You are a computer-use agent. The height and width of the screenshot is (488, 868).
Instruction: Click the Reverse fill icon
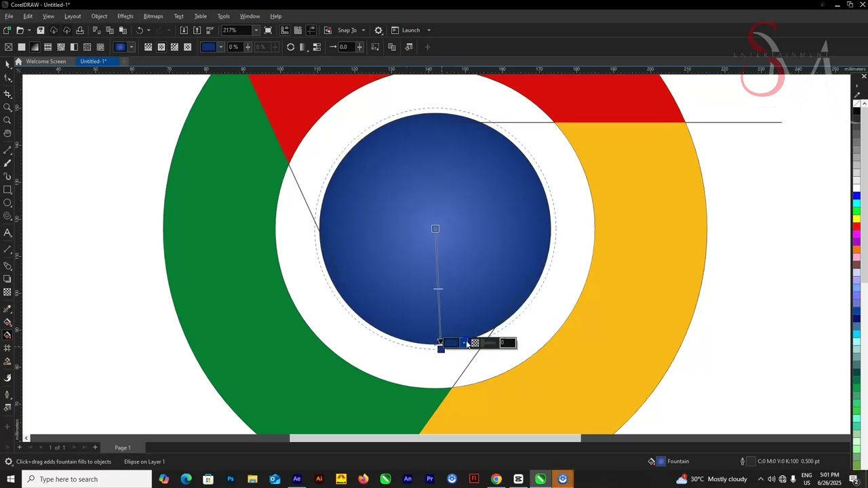pyautogui.click(x=290, y=47)
